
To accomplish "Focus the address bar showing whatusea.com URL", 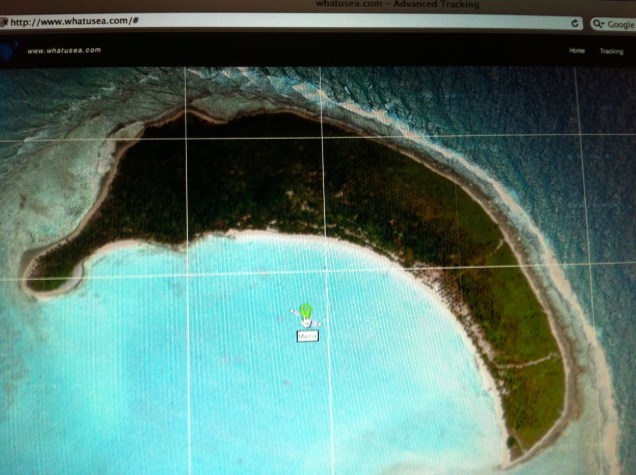I will (280, 22).
